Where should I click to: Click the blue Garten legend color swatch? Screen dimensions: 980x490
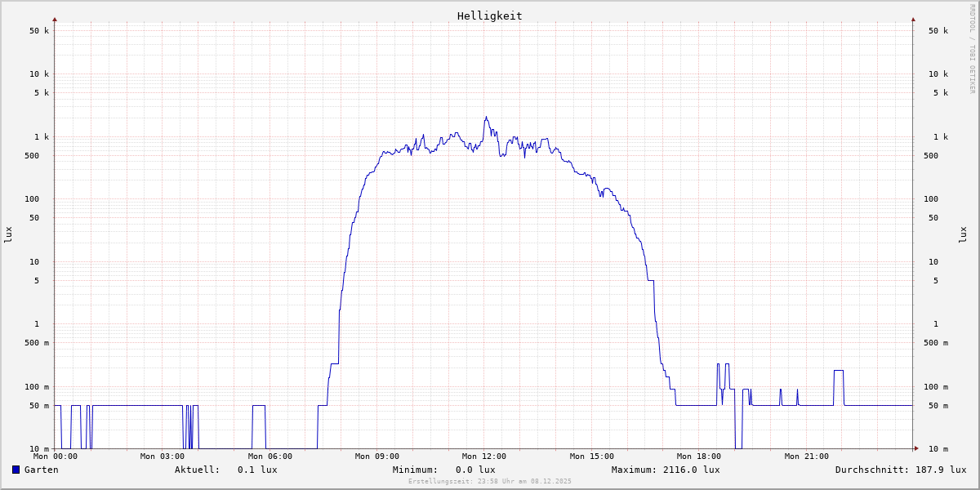click(x=16, y=470)
